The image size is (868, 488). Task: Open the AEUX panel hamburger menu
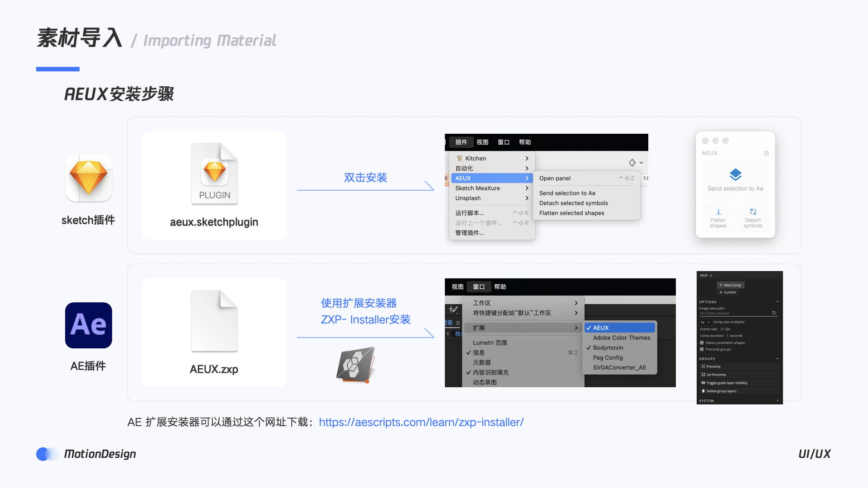pyautogui.click(x=711, y=275)
